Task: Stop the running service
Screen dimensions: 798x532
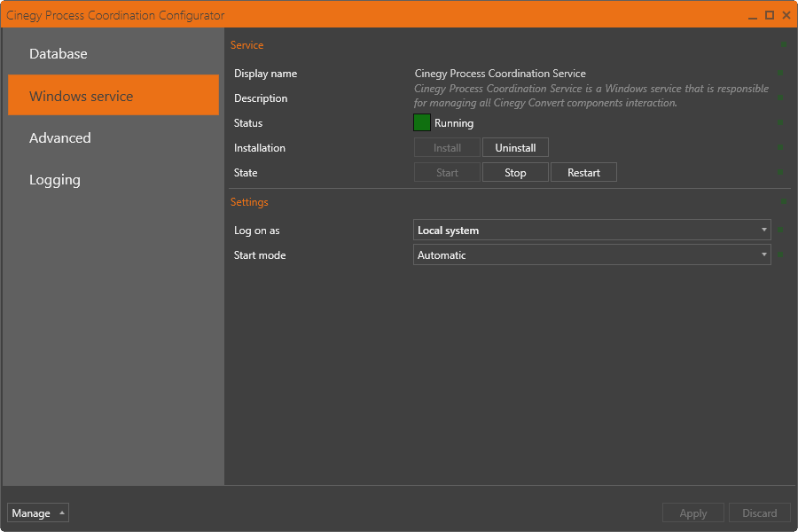Action: point(515,173)
